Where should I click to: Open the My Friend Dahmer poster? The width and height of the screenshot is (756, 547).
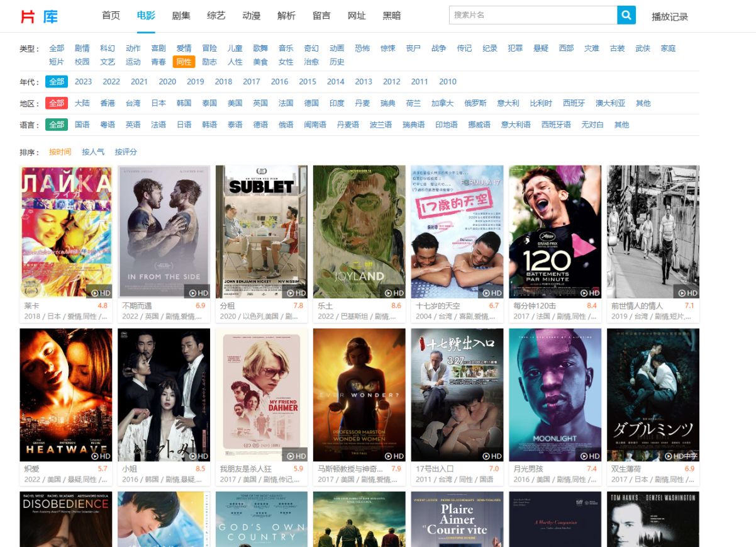point(262,395)
